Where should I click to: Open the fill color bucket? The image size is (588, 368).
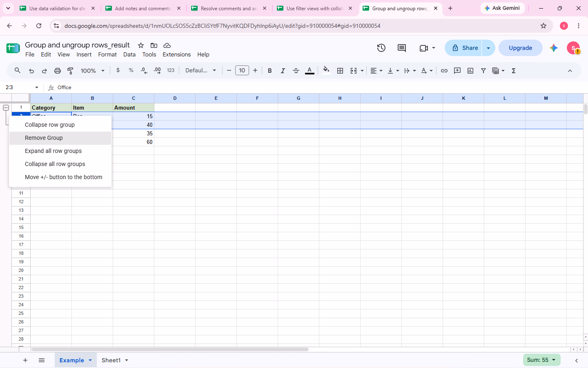pos(326,71)
